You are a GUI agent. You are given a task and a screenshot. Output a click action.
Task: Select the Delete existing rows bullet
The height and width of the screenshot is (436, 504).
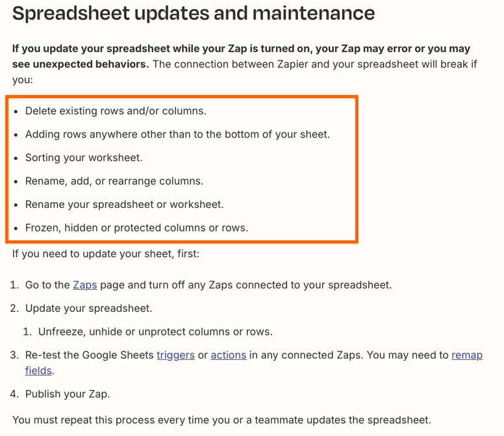click(x=116, y=111)
